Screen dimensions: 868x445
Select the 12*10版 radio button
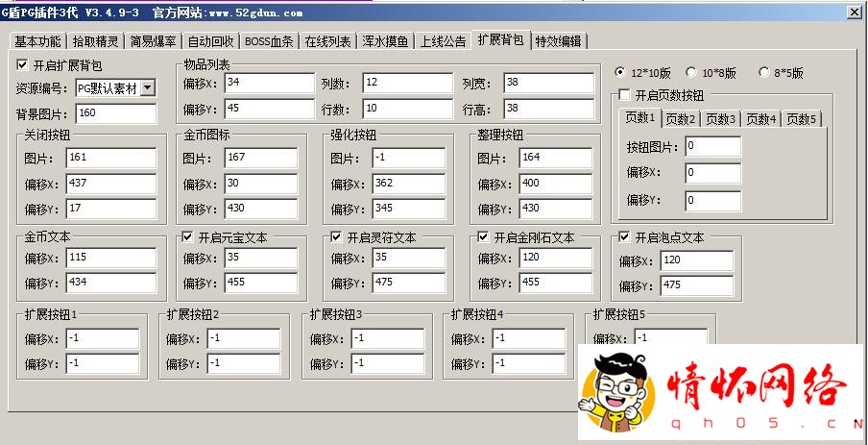[x=620, y=73]
